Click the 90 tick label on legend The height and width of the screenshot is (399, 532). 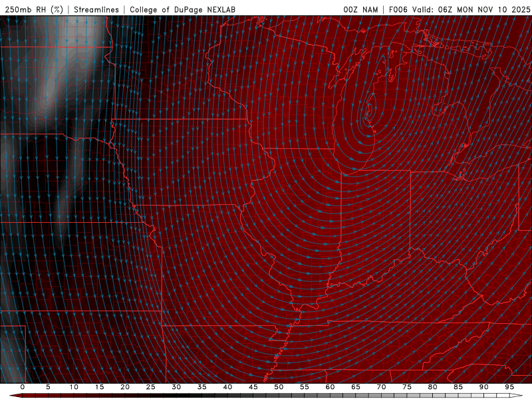click(483, 387)
